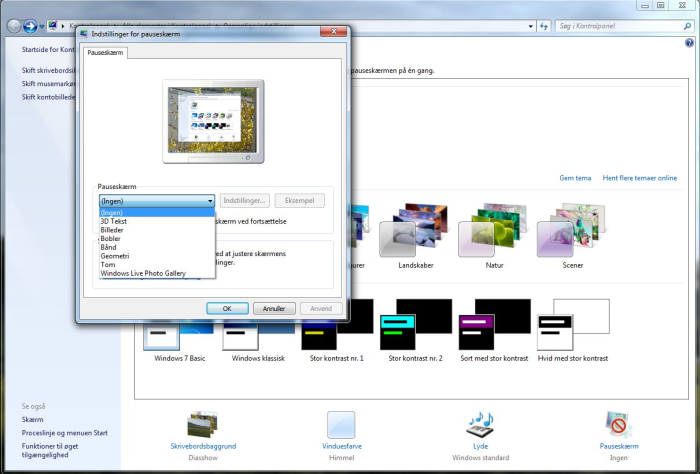Collapse the Pauseskærm combo box arrow
The height and width of the screenshot is (474, 700).
click(210, 201)
